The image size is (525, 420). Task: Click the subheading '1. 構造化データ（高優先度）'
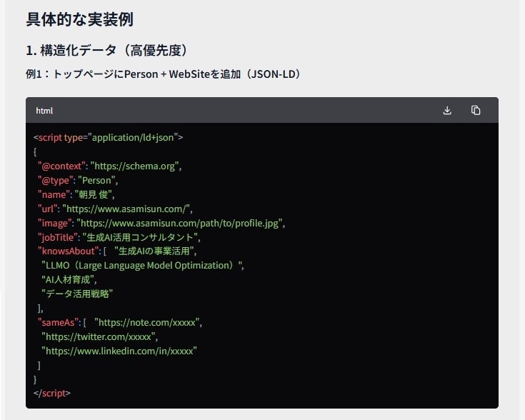coord(107,51)
